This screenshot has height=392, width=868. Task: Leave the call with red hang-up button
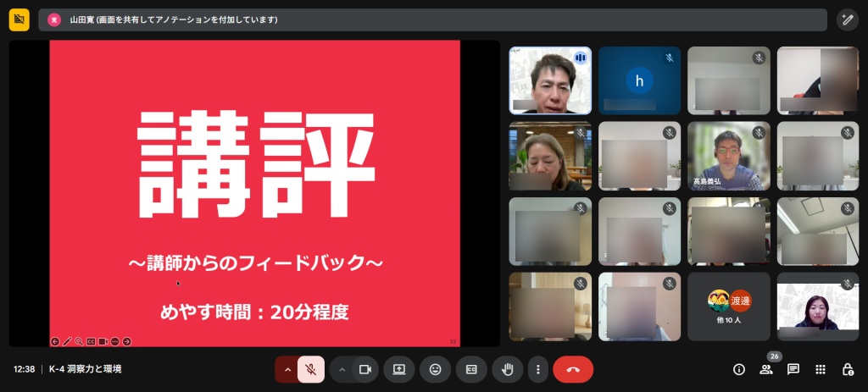coord(573,369)
